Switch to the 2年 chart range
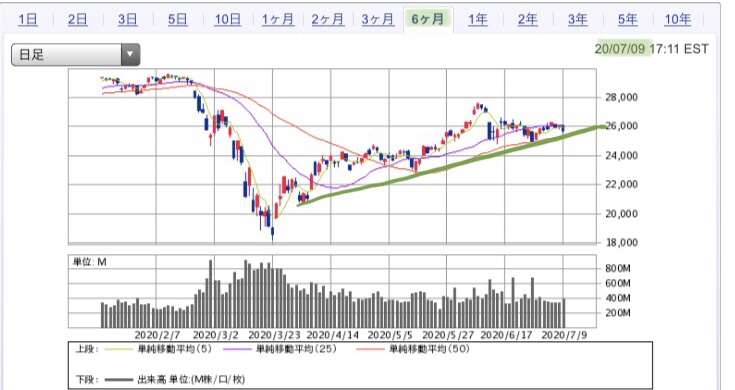This screenshot has width=735, height=390. pyautogui.click(x=527, y=19)
